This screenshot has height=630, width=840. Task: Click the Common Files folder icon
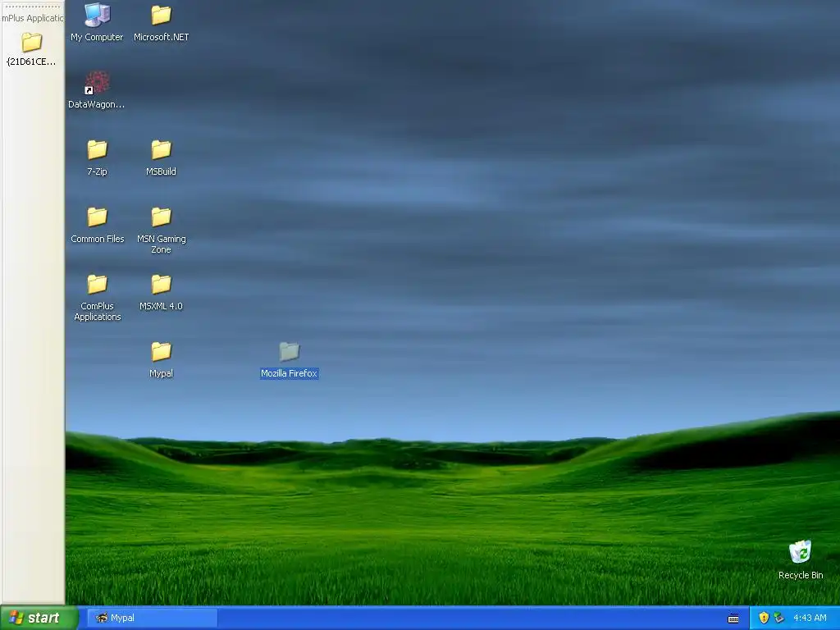[97, 225]
